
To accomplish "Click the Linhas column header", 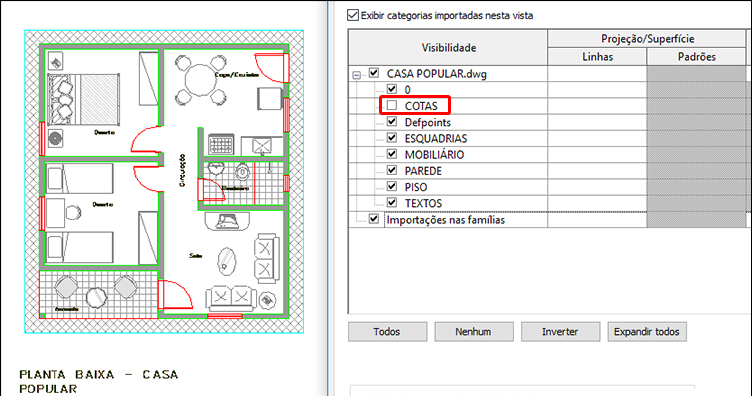I will 597,57.
